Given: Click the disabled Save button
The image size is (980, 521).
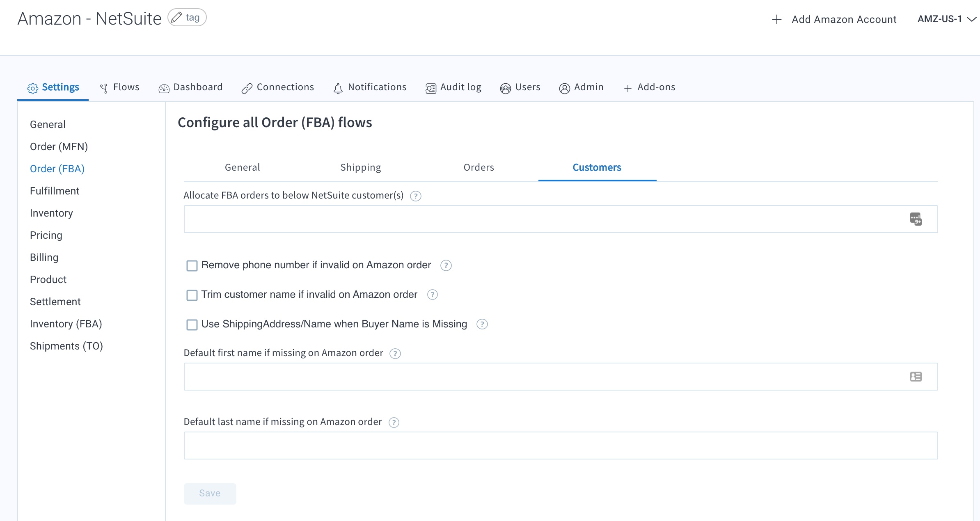Looking at the screenshot, I should (x=210, y=494).
